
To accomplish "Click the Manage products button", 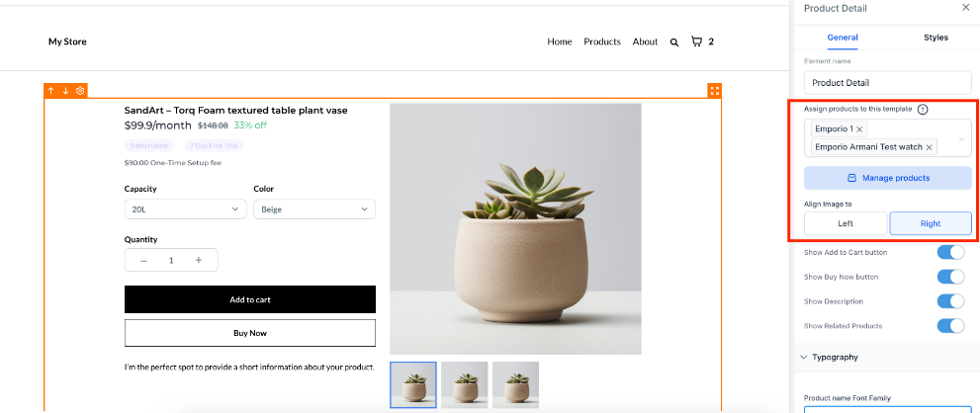I will pos(887,178).
